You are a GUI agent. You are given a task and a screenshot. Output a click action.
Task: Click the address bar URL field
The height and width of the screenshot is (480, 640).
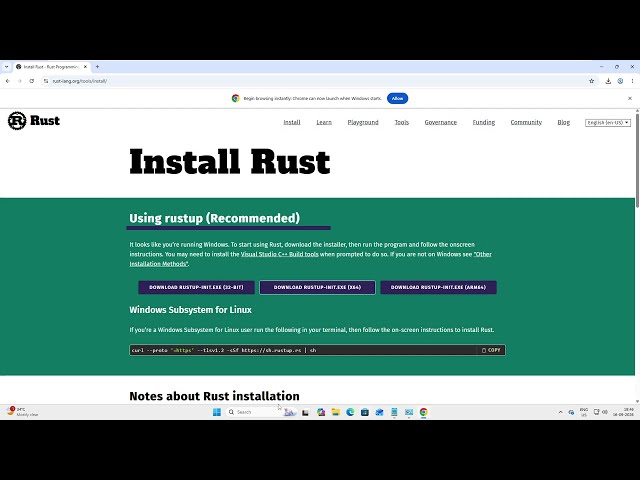point(318,81)
